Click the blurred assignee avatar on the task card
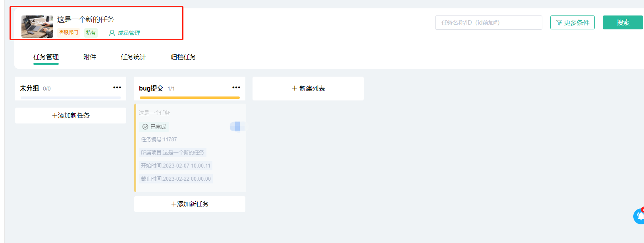This screenshot has height=243, width=644. 237,126
